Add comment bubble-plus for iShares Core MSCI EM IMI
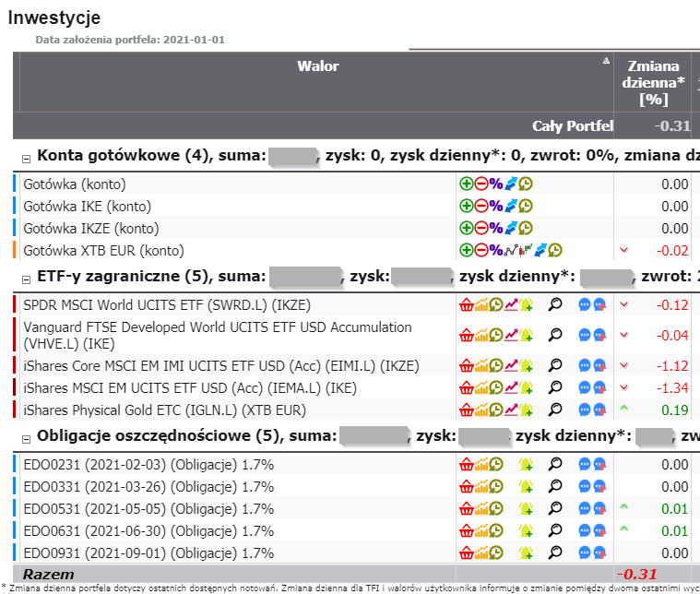 (599, 366)
